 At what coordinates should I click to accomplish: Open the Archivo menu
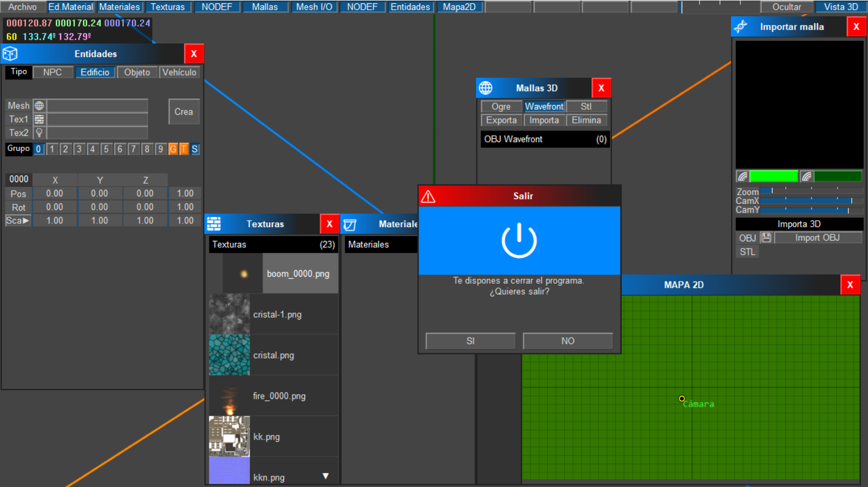(x=22, y=7)
